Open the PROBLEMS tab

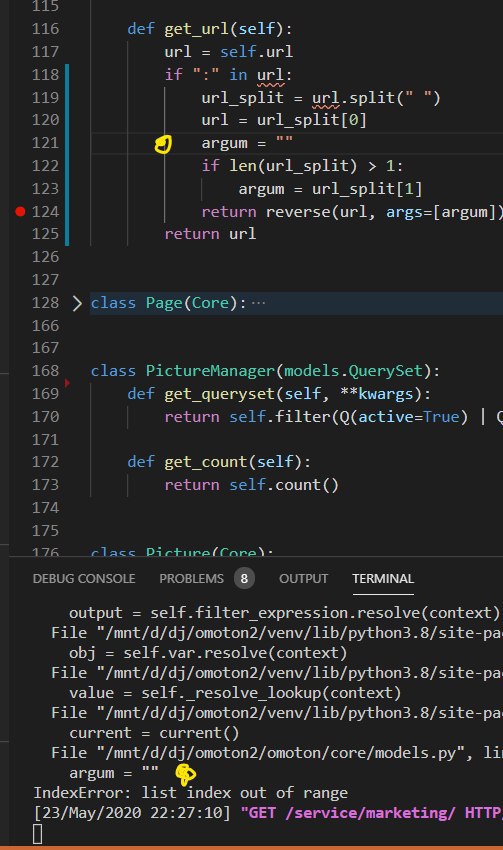point(191,578)
